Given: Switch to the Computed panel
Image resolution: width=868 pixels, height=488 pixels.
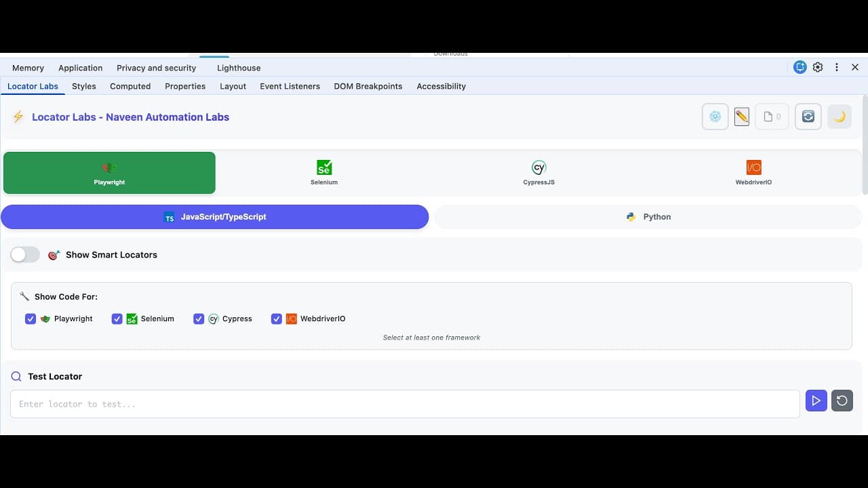Looking at the screenshot, I should [130, 86].
